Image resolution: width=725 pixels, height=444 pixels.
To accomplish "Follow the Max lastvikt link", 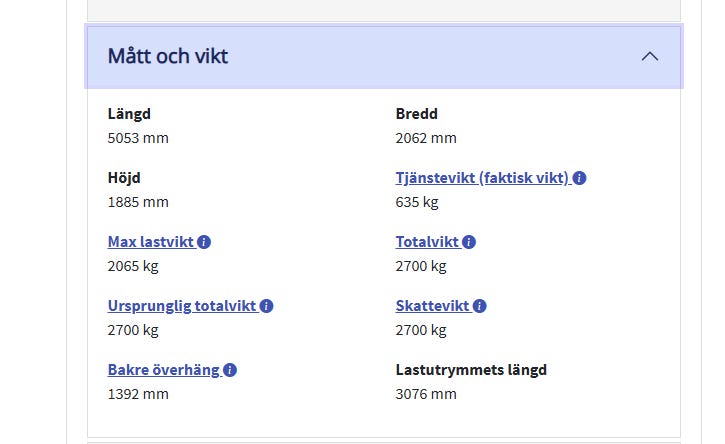I will pos(150,242).
